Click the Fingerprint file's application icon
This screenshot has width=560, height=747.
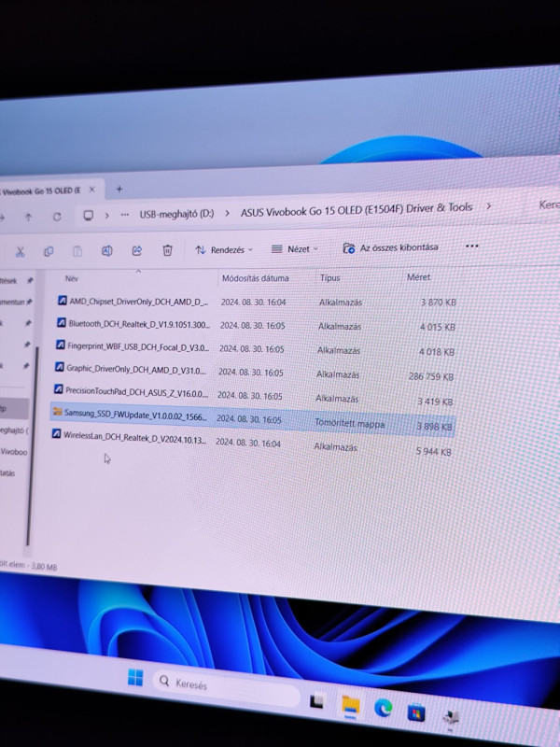pyautogui.click(x=60, y=345)
